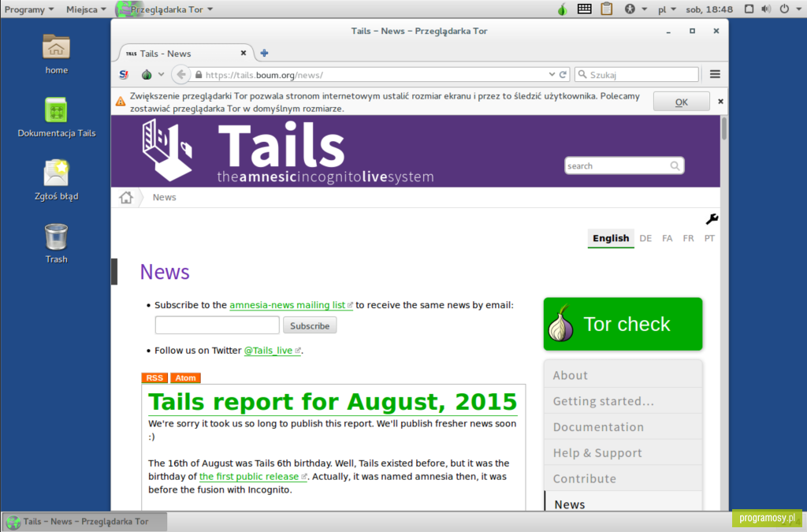Screen dimensions: 807x532
Task: Switch page language to DE
Action: pos(645,238)
